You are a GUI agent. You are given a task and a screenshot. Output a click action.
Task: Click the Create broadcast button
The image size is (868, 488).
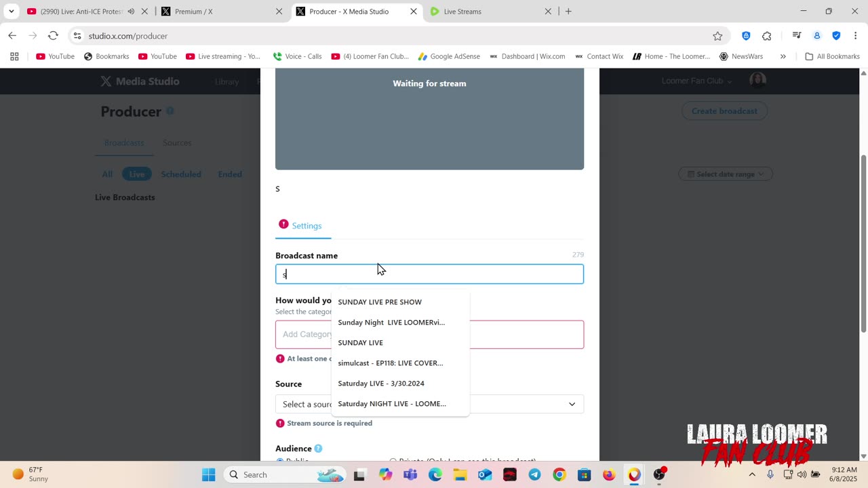[724, 111]
